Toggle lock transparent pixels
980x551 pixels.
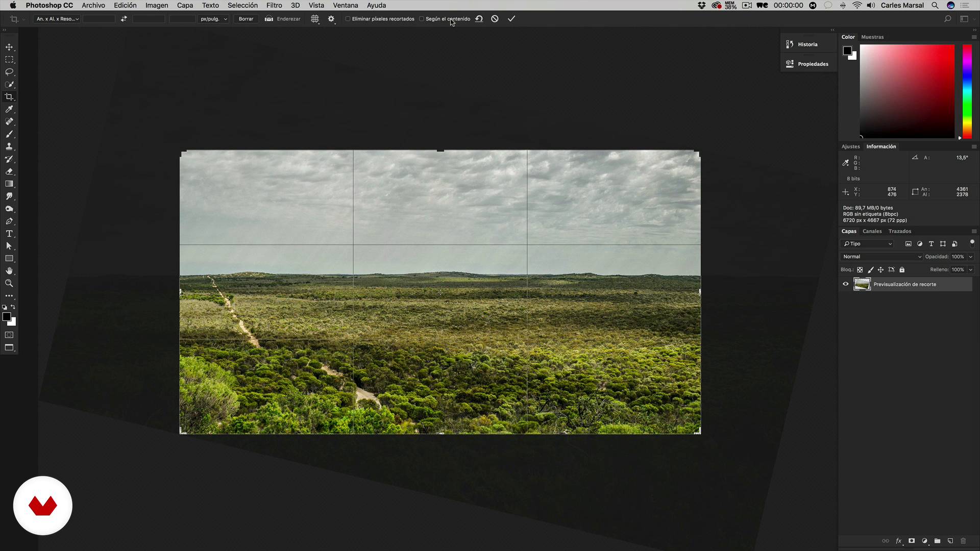[860, 270]
